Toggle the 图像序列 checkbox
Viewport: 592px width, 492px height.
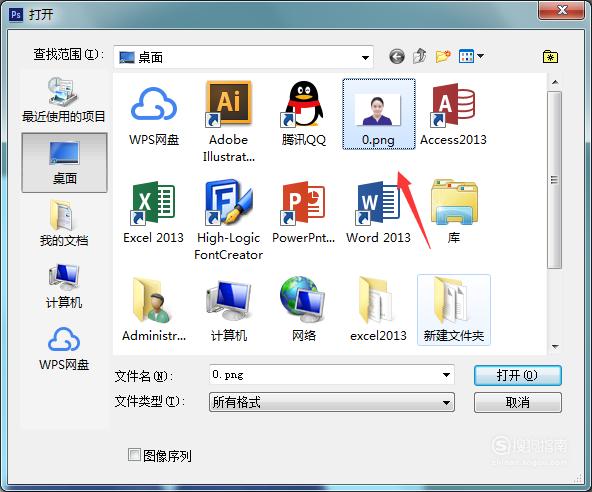tap(134, 455)
